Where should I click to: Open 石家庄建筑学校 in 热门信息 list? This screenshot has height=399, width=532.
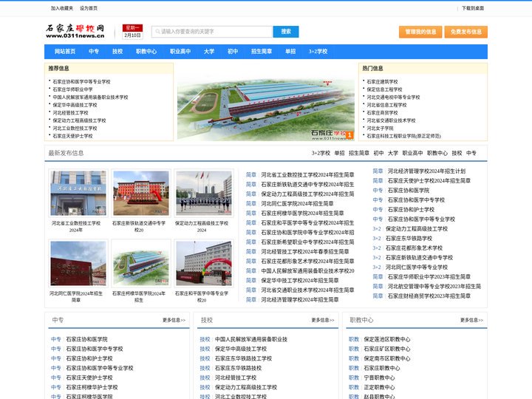pyautogui.click(x=382, y=82)
